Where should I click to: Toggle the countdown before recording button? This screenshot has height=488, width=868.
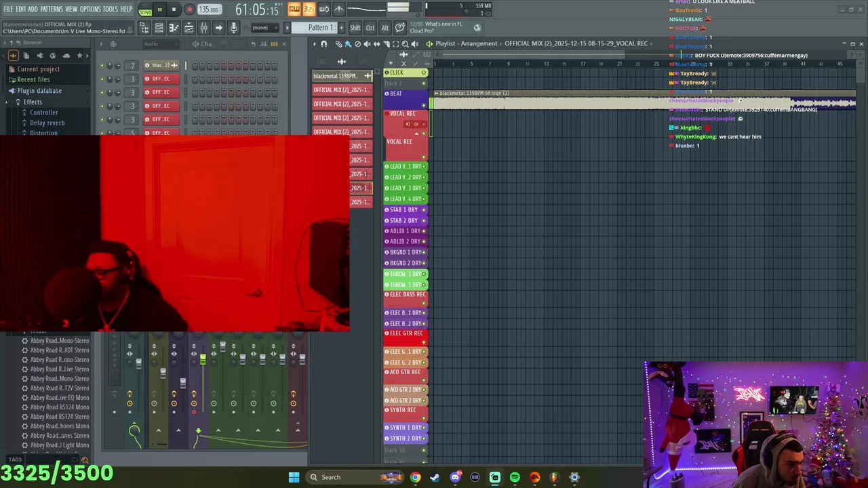pyautogui.click(x=309, y=9)
